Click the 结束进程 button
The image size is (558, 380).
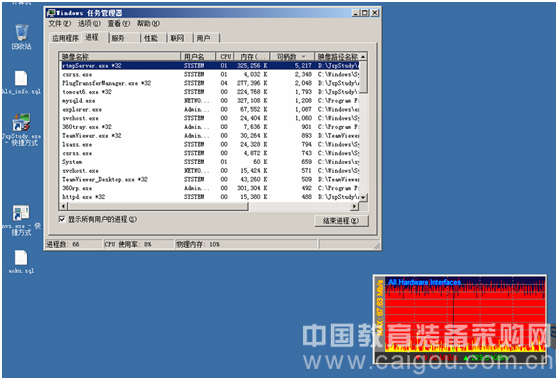tap(341, 221)
